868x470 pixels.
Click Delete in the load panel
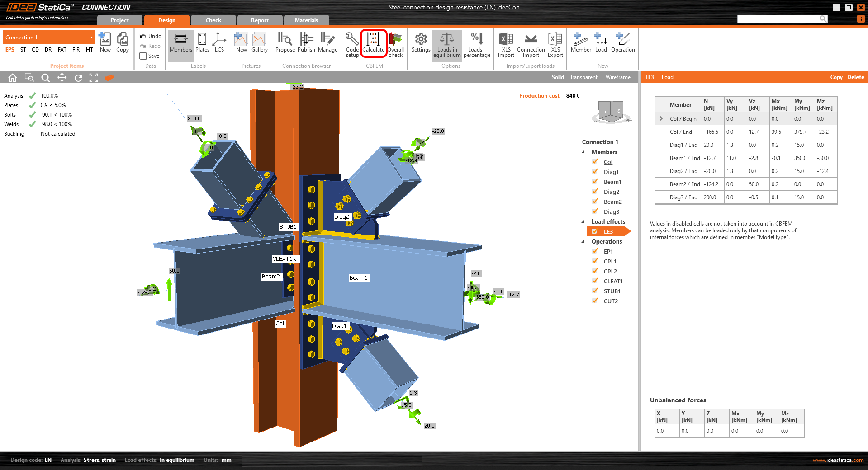coord(855,77)
